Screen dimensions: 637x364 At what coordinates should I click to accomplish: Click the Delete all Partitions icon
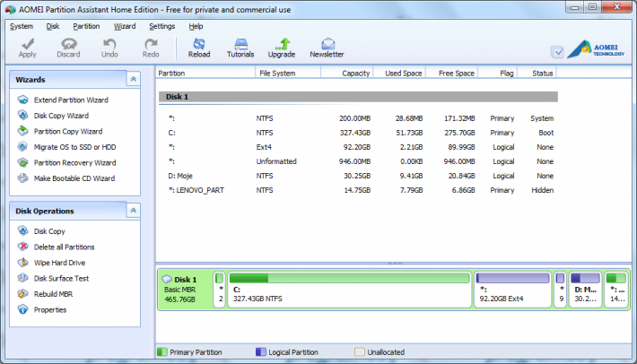click(x=23, y=247)
